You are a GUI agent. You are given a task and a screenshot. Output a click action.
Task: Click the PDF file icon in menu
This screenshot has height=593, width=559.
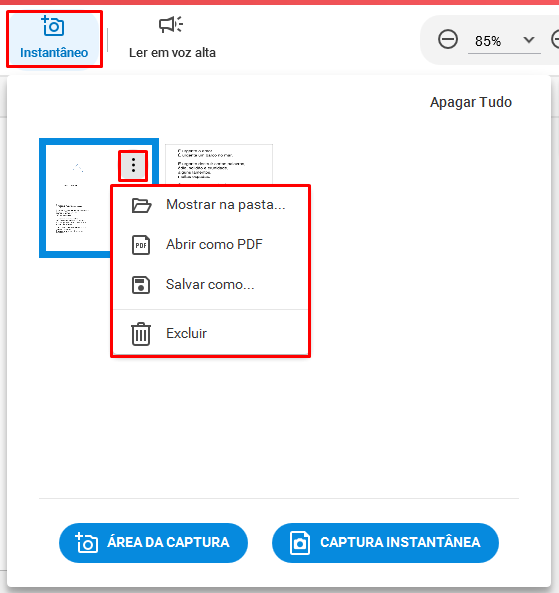coord(141,245)
